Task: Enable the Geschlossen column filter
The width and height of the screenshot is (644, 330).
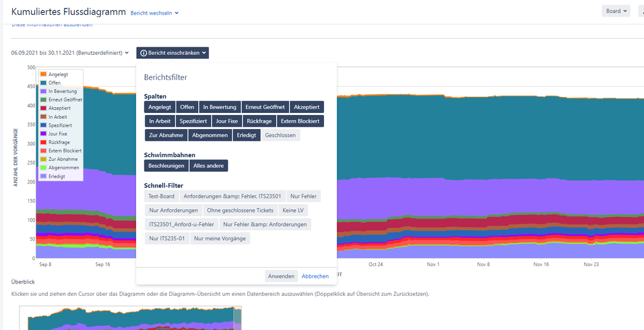Action: tap(281, 135)
